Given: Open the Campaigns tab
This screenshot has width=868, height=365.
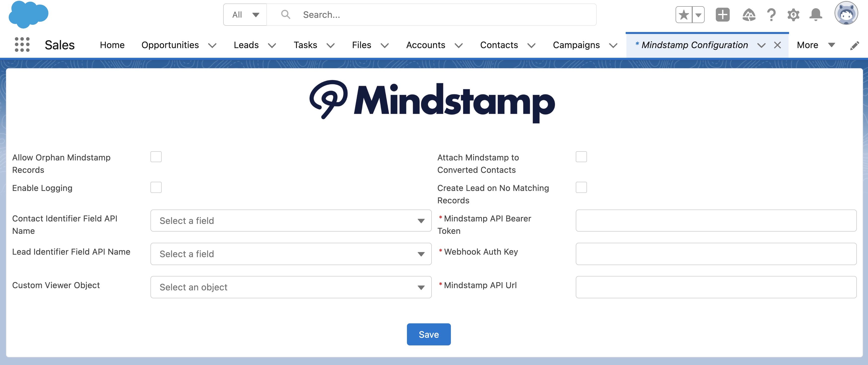Looking at the screenshot, I should pyautogui.click(x=576, y=45).
